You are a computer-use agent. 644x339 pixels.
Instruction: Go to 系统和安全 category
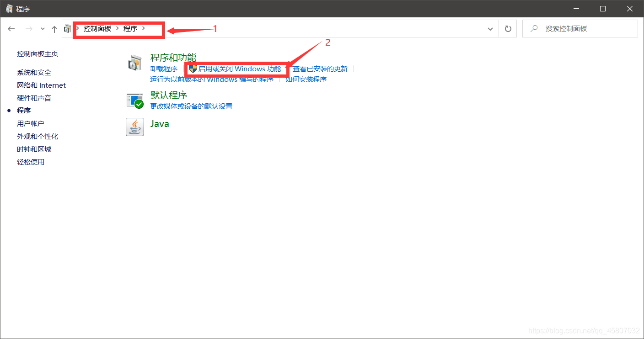click(x=34, y=72)
